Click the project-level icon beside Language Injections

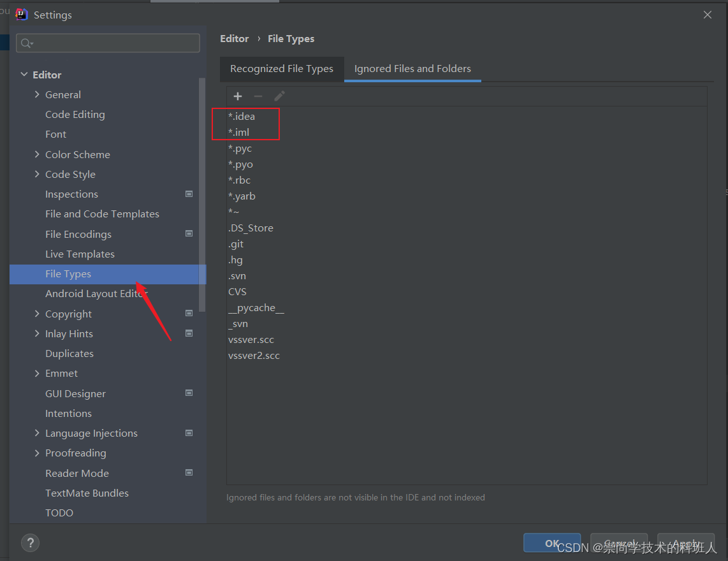coord(189,433)
